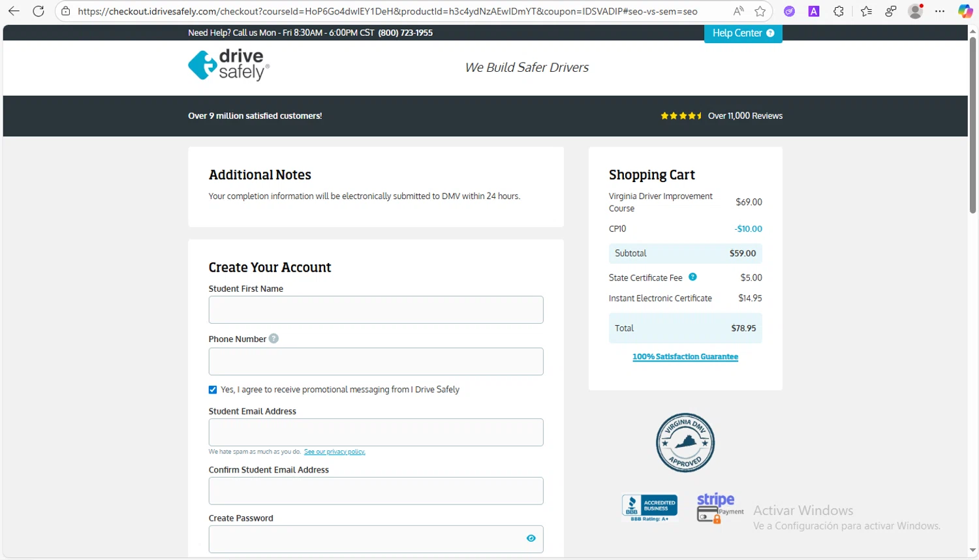Click the Virginia DMV Approved seal
The width and height of the screenshot is (979, 560).
(685, 443)
